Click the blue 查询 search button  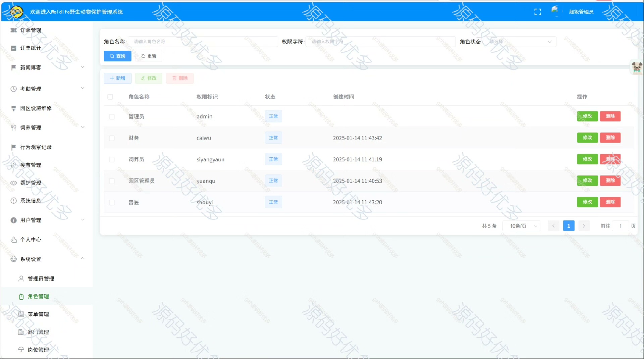coord(117,56)
